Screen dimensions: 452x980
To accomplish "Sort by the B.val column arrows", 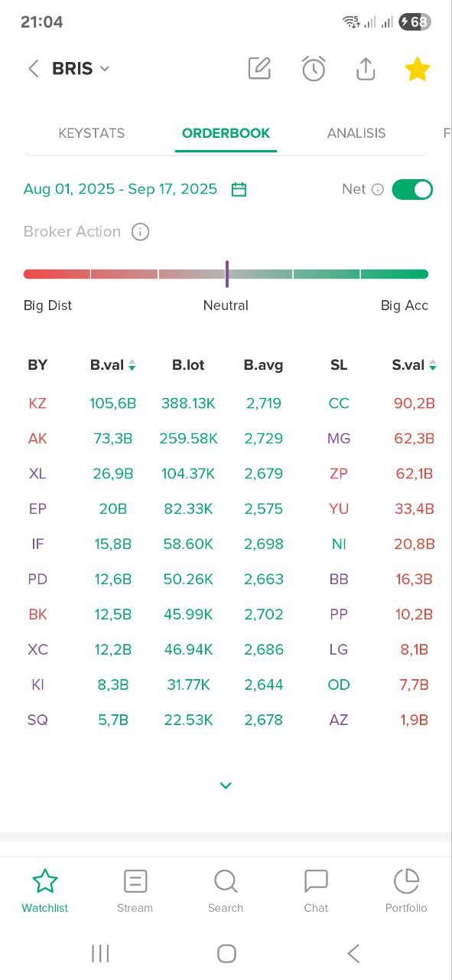I will pos(132,365).
